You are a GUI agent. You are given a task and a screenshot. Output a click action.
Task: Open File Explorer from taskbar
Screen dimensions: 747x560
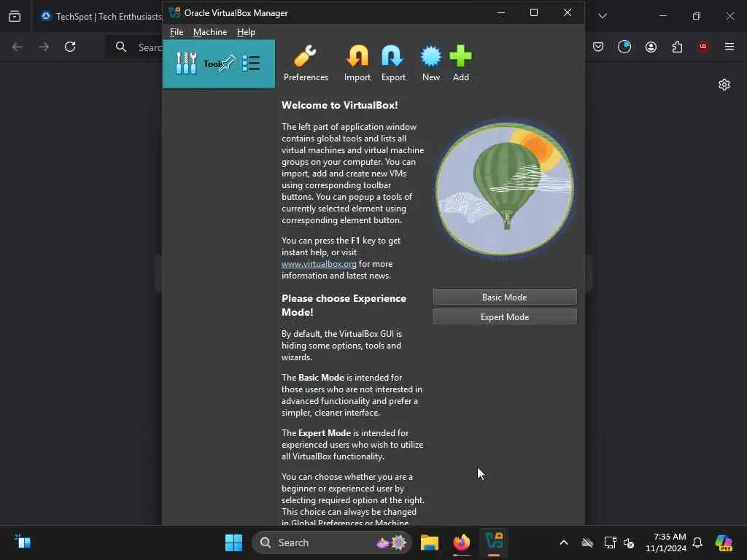429,542
